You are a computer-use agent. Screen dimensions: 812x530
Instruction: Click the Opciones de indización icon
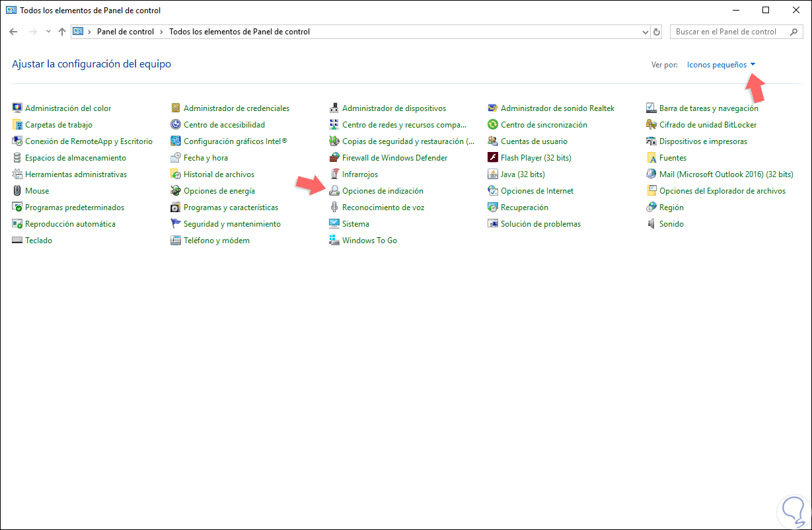coord(334,191)
